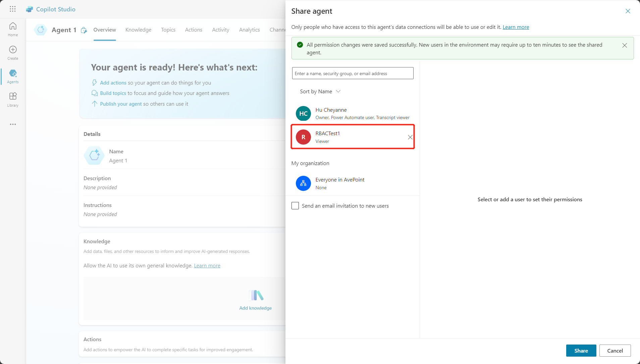Open the sidebar more options ellipsis
This screenshot has height=364, width=640.
13,124
